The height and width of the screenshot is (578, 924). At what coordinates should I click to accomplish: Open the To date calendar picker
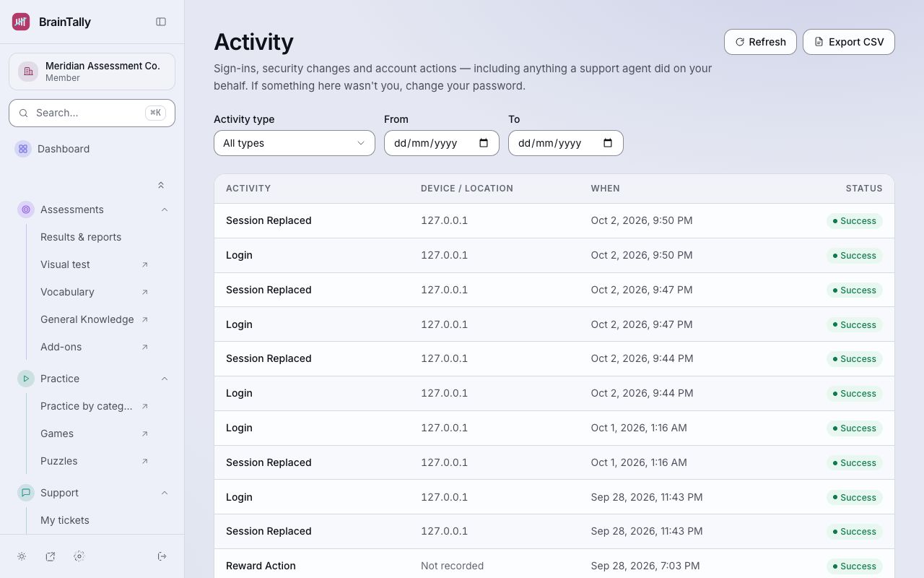pyautogui.click(x=608, y=143)
